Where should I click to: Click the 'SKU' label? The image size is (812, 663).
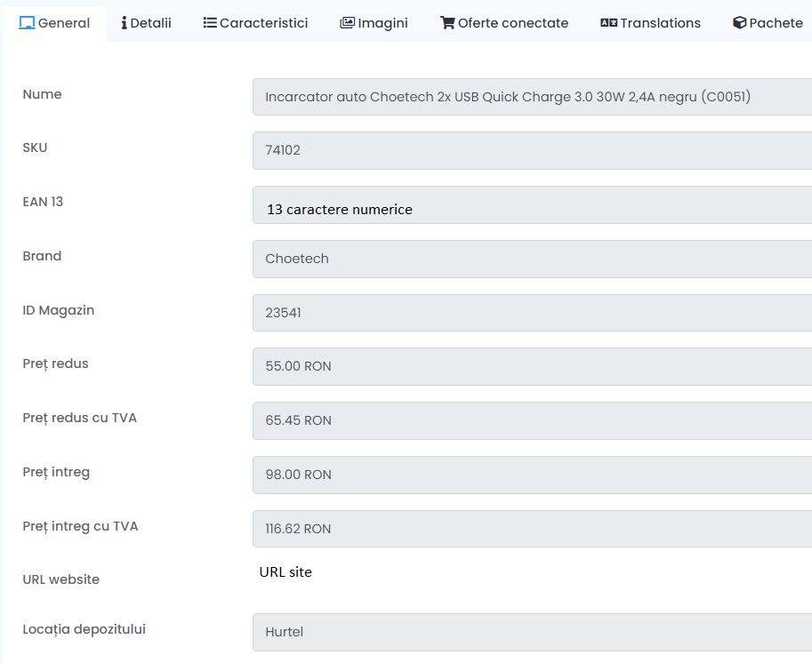(x=35, y=148)
